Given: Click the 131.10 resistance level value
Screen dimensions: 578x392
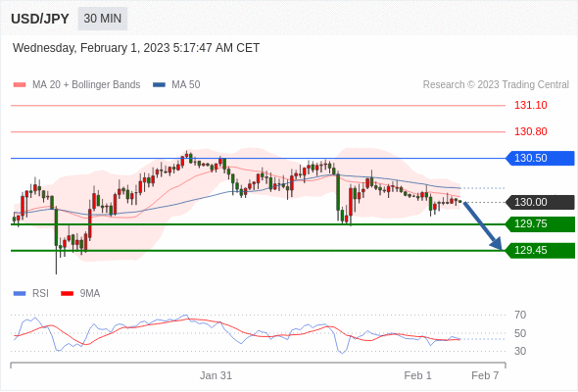Looking at the screenshot, I should (530, 106).
